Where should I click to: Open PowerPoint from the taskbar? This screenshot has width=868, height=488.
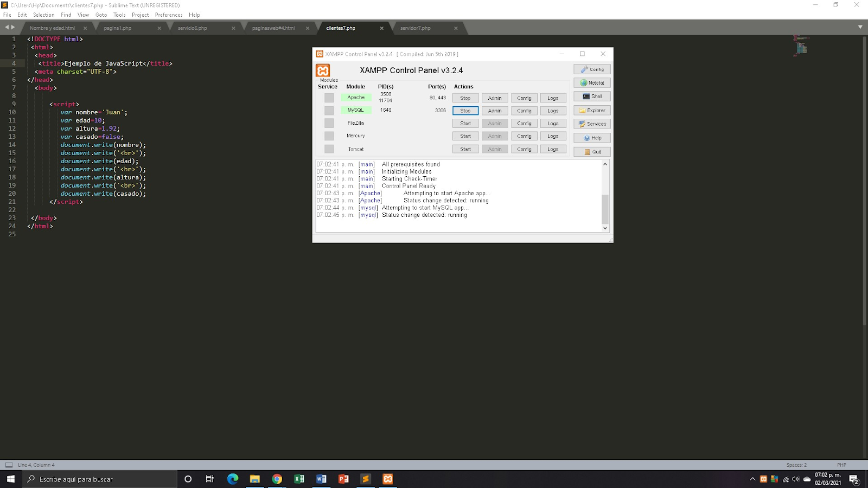343,479
